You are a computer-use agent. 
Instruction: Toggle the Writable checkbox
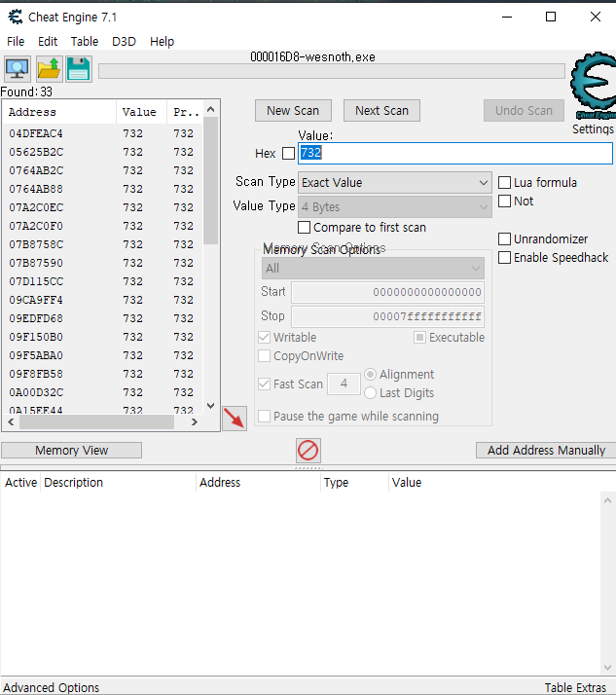click(x=264, y=338)
